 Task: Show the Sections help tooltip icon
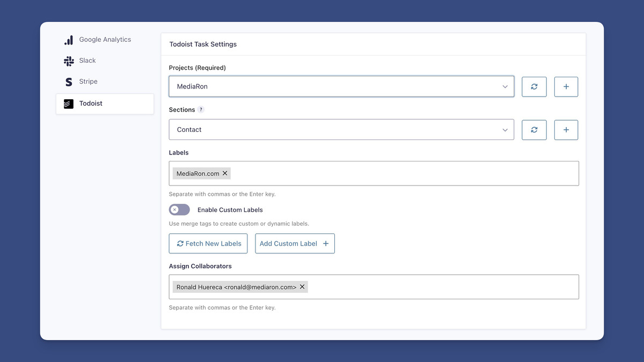201,109
